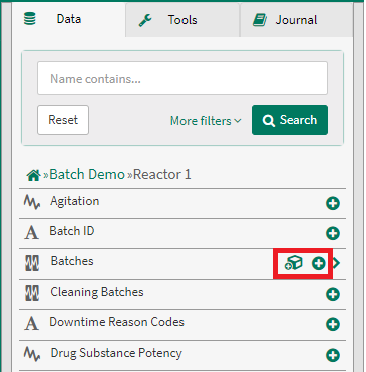Open the Journal tab

296,20
